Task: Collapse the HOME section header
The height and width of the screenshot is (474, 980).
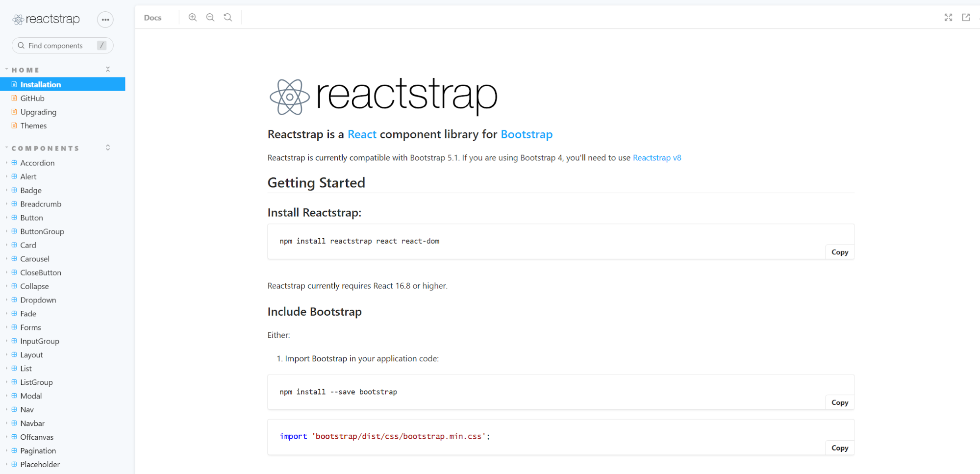Action: tap(25, 70)
